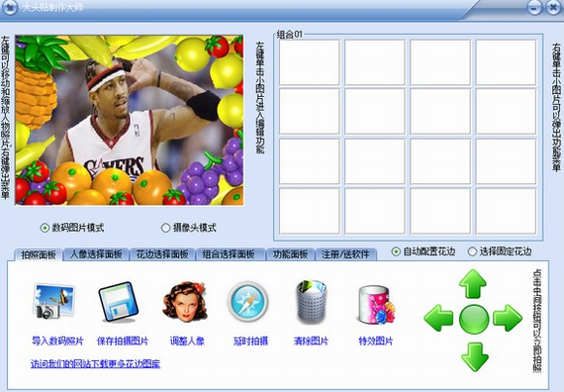The width and height of the screenshot is (564, 392).
Task: Switch to 人像选择面板 tab
Action: 96,254
